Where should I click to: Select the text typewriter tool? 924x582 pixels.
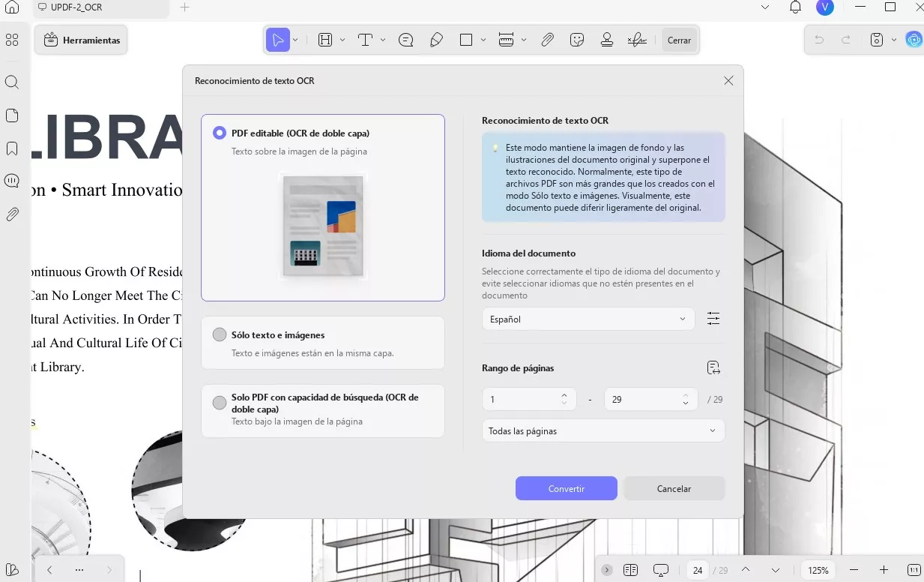365,40
